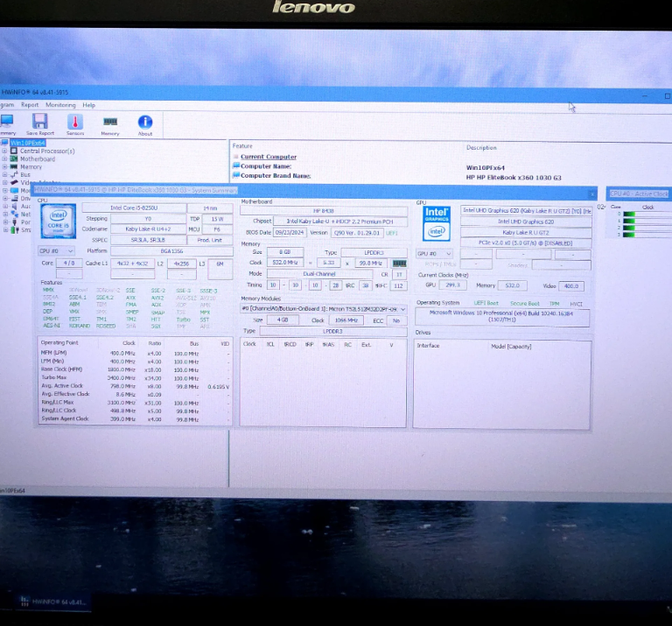Open Sensors via the thermometer icon
Image resolution: width=672 pixels, height=626 pixels.
(x=75, y=123)
